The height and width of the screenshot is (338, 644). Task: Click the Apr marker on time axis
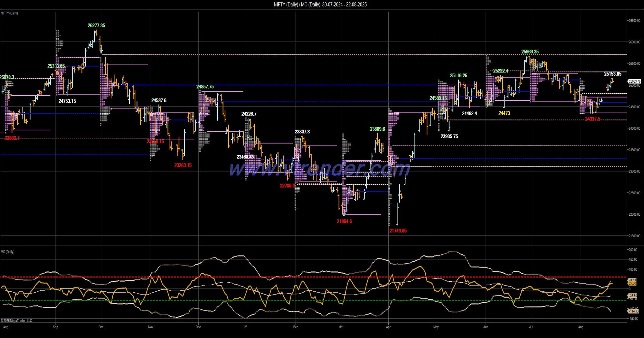pyautogui.click(x=388, y=327)
